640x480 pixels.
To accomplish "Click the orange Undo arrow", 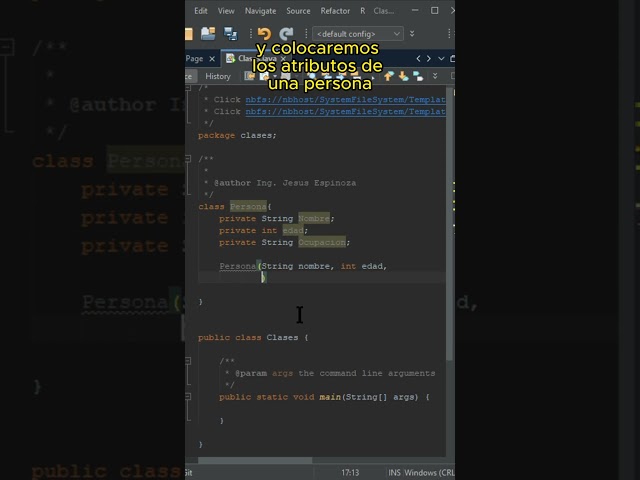I will [264, 34].
